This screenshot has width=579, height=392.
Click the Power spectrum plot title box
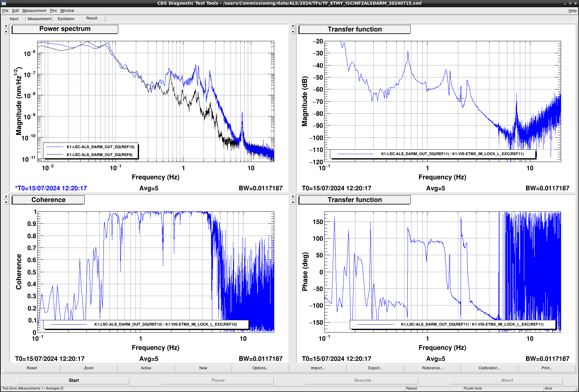65,29
